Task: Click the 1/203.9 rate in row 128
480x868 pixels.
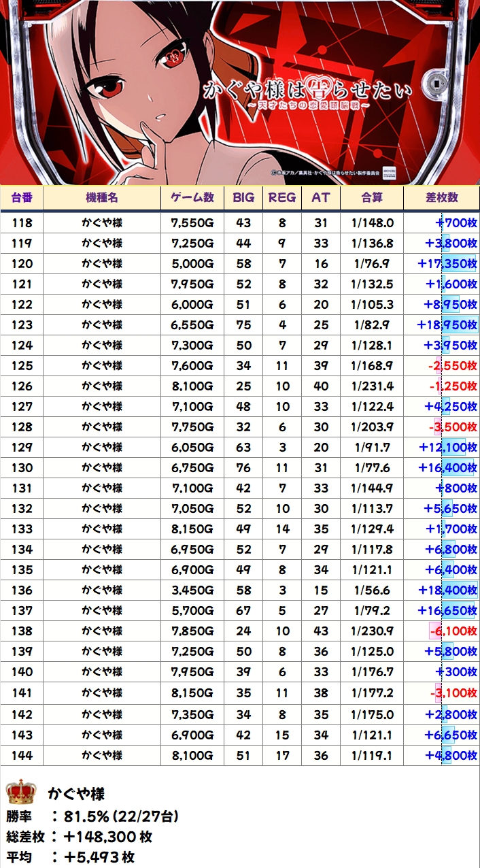Action: click(x=372, y=427)
